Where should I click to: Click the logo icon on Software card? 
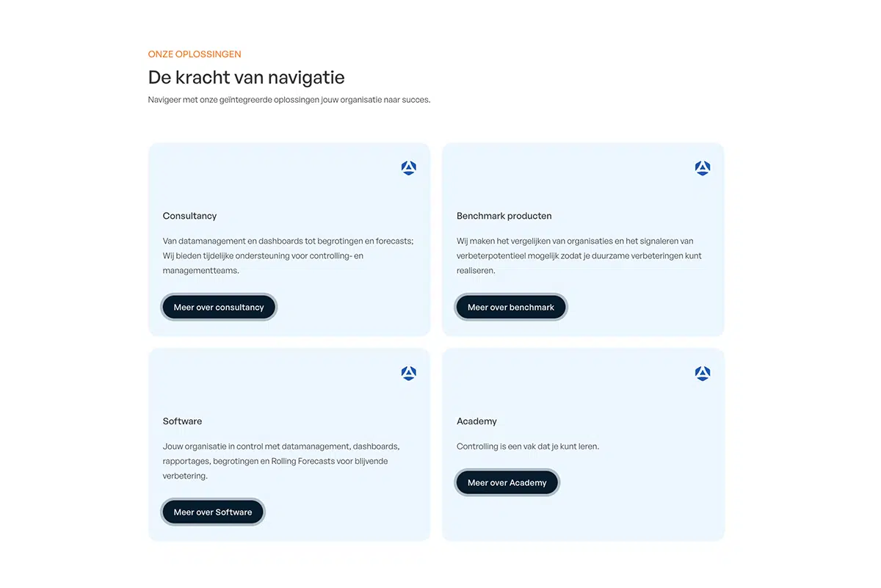(409, 374)
